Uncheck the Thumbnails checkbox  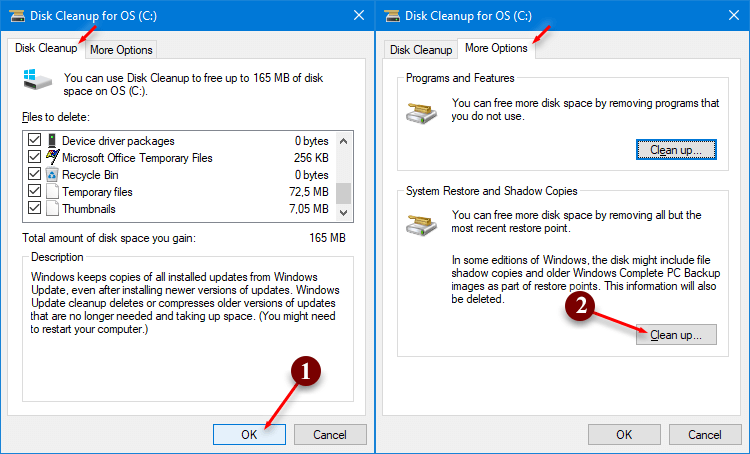click(34, 208)
